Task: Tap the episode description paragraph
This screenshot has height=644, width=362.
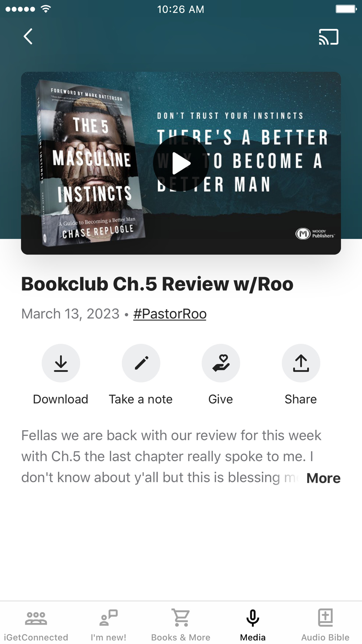Action: 171,456
